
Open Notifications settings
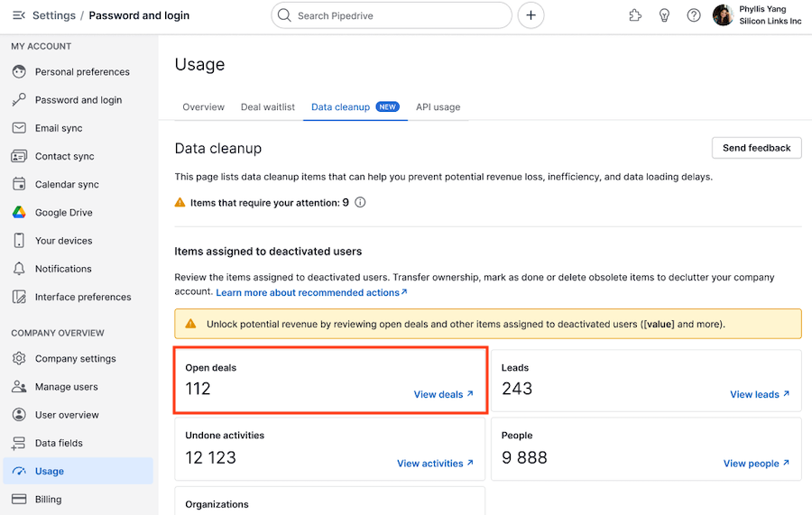pyautogui.click(x=63, y=269)
